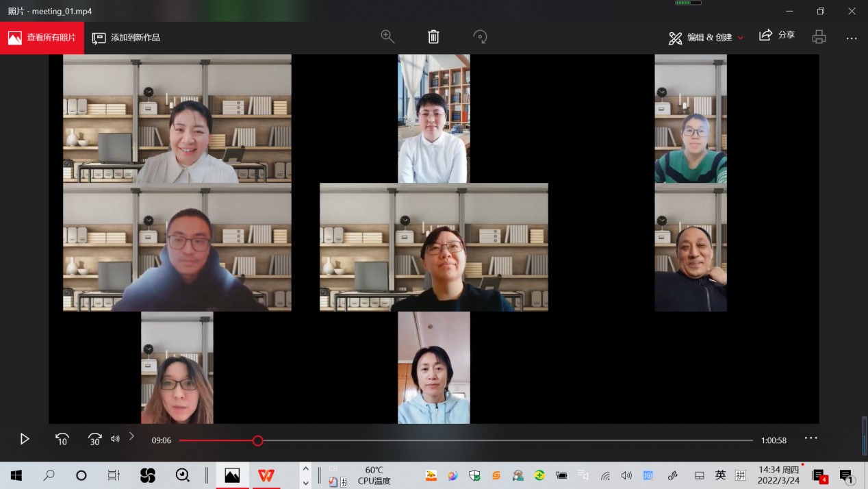
Task: Open the player's more options ellipsis
Action: coord(810,438)
